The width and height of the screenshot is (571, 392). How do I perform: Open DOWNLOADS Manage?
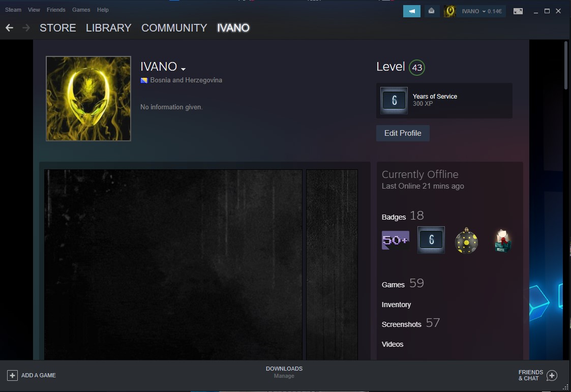pos(284,372)
